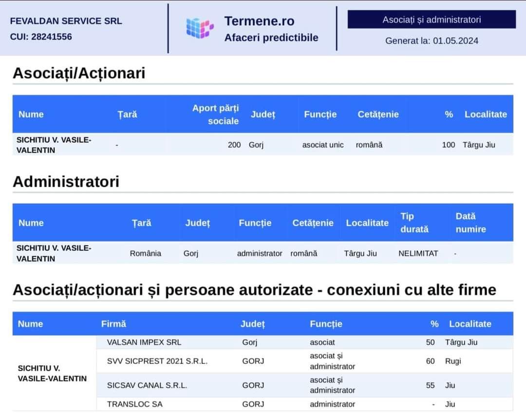Open the TRANSLOC SA firm entry
526x420 pixels.
[x=135, y=404]
